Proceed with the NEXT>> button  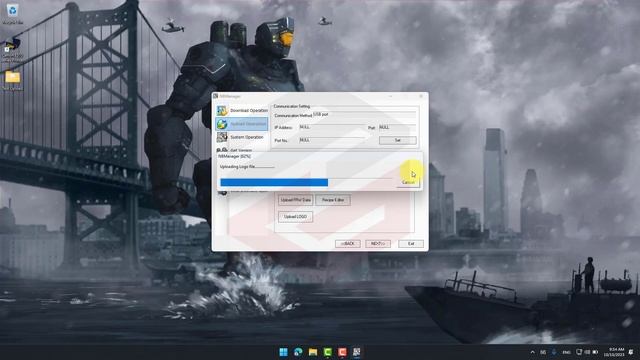coord(378,244)
